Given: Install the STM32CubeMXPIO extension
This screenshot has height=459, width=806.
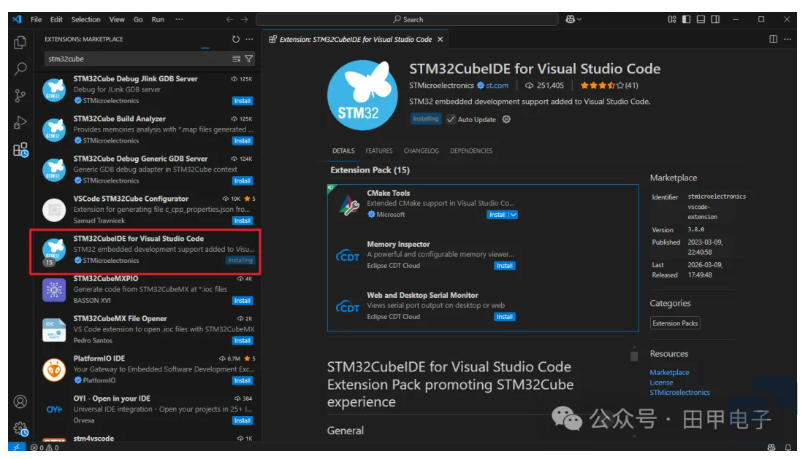Looking at the screenshot, I should [x=242, y=301].
